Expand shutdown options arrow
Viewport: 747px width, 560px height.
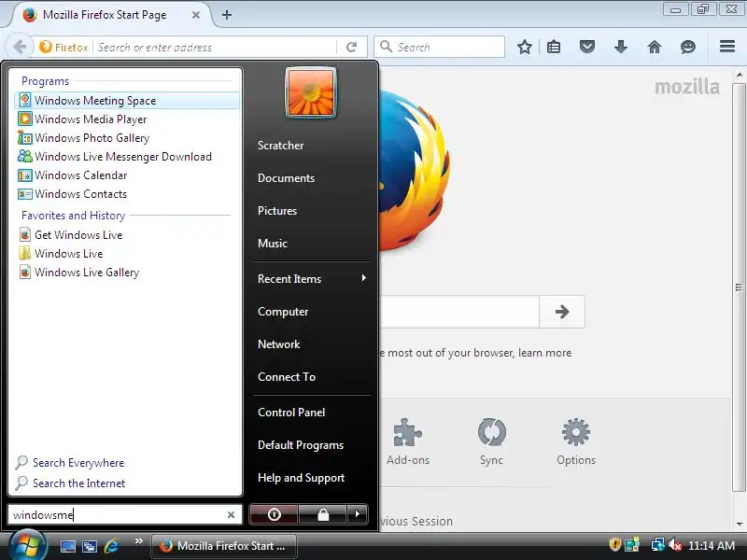tap(358, 514)
